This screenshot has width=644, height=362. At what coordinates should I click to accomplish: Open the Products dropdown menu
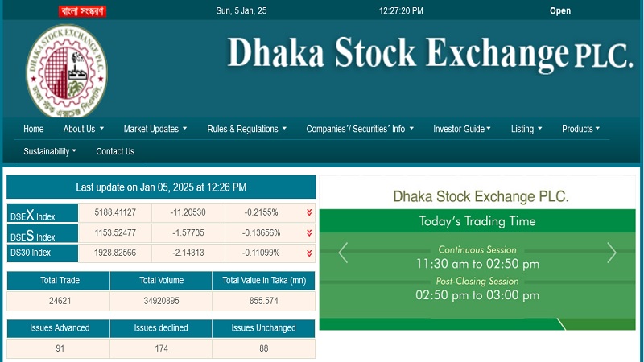point(580,129)
